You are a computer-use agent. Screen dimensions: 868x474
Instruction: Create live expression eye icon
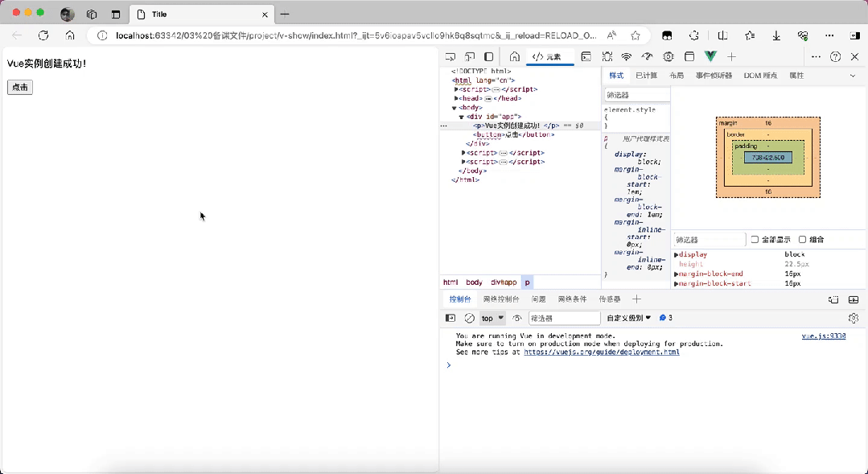(517, 318)
